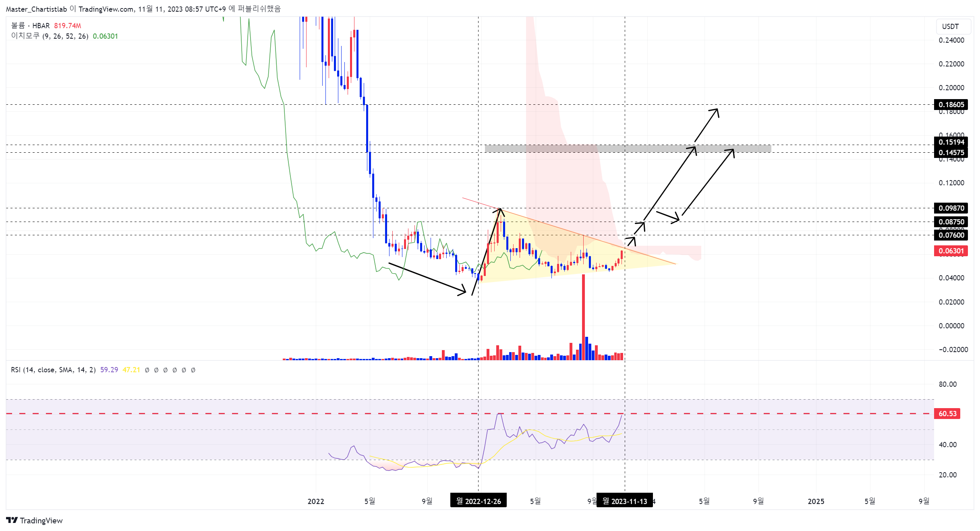Click the 2022 label on time axis

coord(316,501)
